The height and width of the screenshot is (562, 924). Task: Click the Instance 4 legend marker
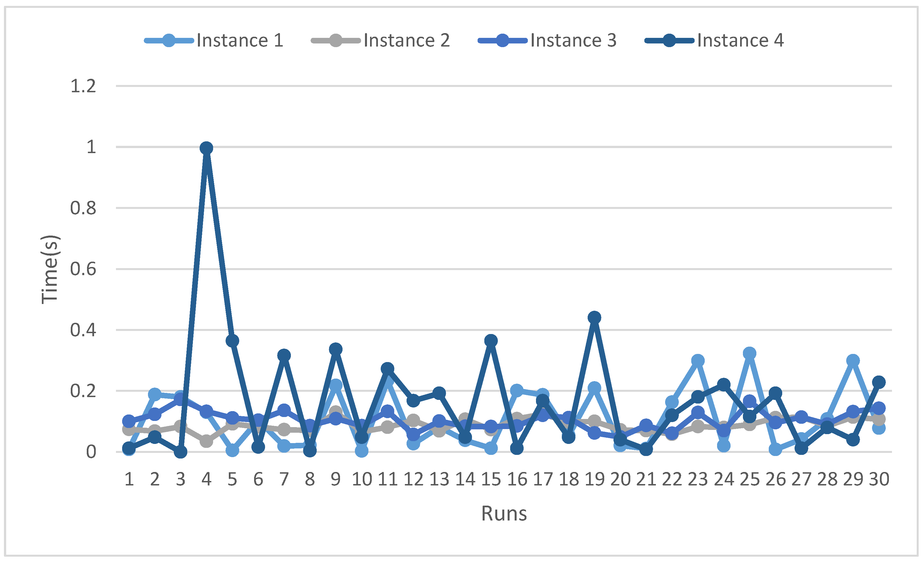click(x=669, y=40)
